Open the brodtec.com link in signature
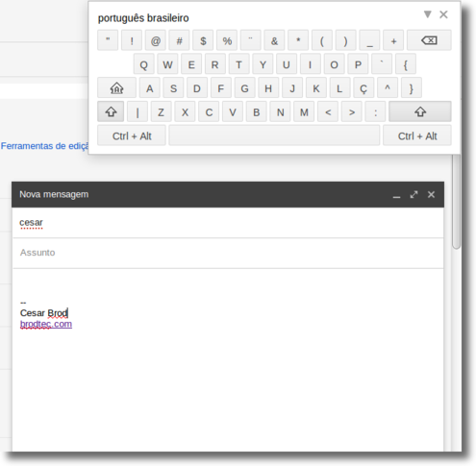The width and height of the screenshot is (476, 466). click(x=46, y=324)
